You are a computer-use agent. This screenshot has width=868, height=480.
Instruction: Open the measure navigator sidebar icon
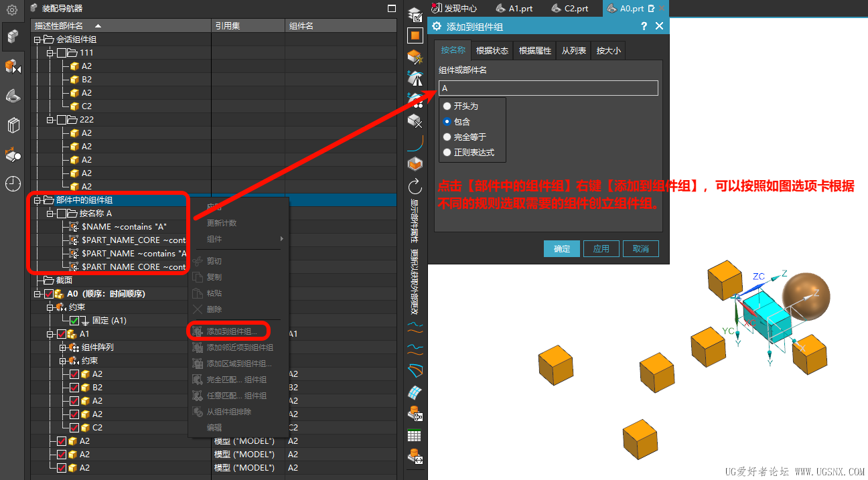click(13, 155)
